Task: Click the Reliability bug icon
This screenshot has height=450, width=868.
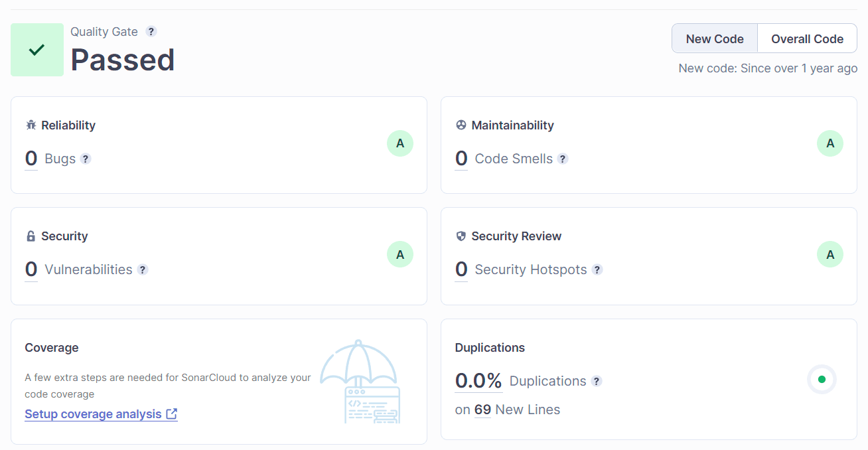Action: tap(31, 125)
